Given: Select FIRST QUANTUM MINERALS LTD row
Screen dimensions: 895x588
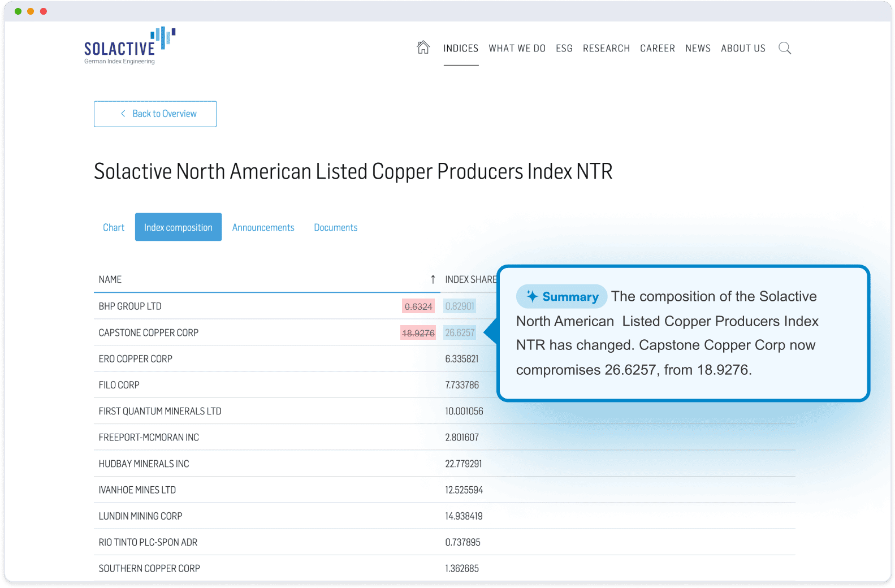Looking at the screenshot, I should [444, 411].
